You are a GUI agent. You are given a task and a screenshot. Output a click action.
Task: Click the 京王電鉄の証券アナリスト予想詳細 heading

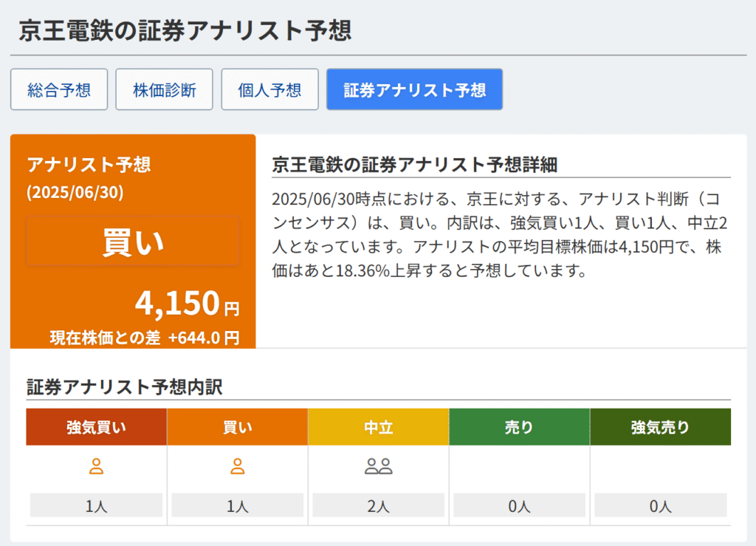point(415,165)
